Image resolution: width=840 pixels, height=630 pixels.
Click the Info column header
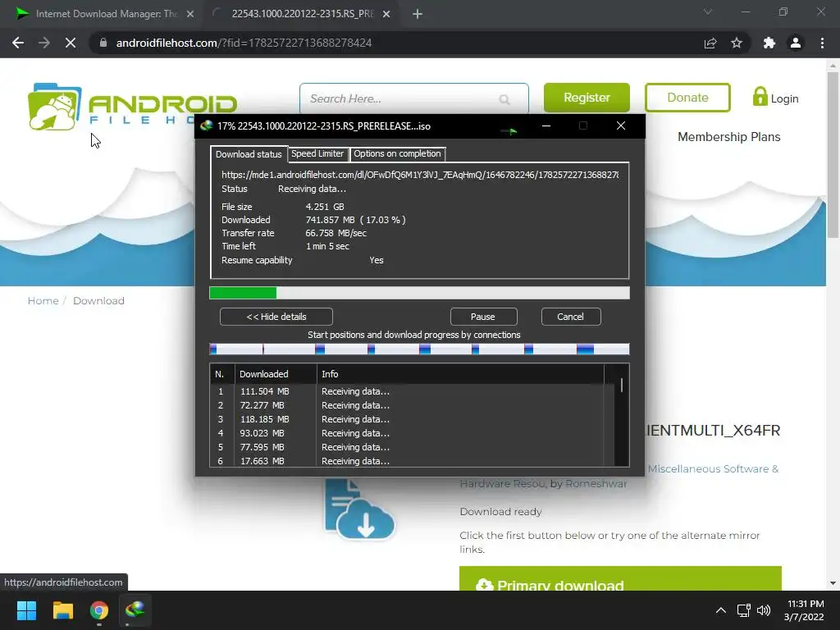459,374
